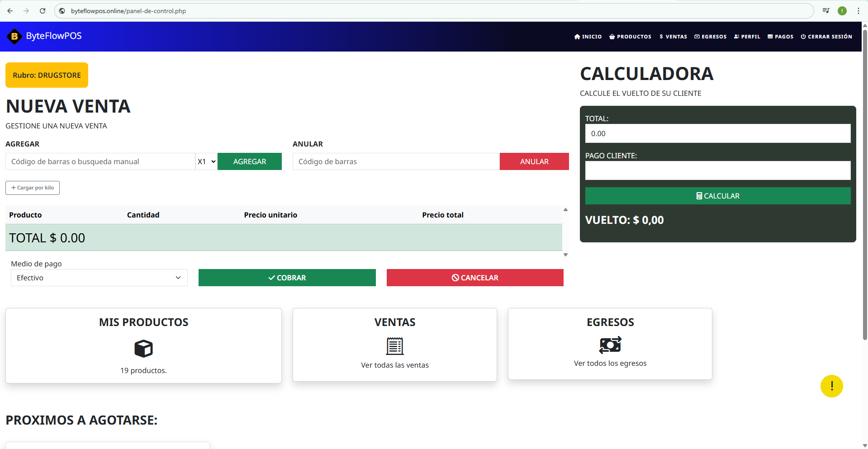
Task: Open the Egresos money transfer icon
Action: click(610, 345)
